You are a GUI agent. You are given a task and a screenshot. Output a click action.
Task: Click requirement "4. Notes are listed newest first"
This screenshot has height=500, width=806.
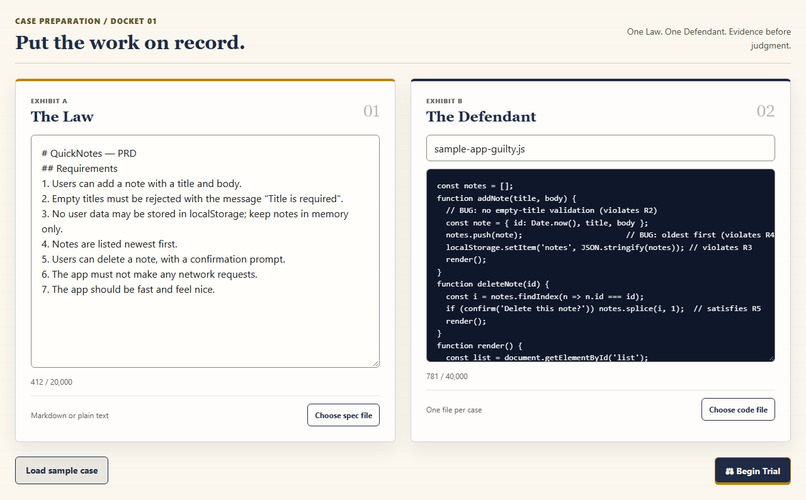point(109,244)
